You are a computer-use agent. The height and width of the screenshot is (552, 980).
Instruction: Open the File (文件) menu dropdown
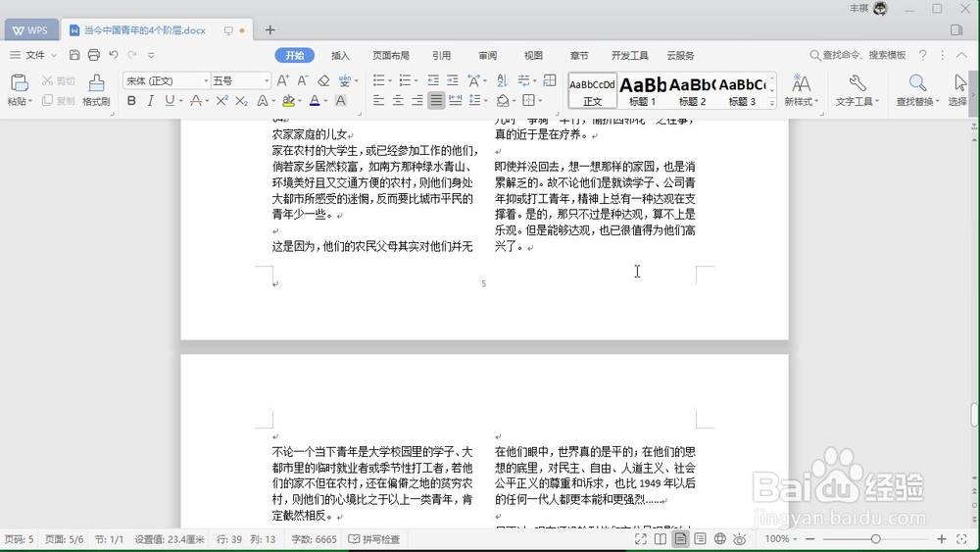point(33,55)
